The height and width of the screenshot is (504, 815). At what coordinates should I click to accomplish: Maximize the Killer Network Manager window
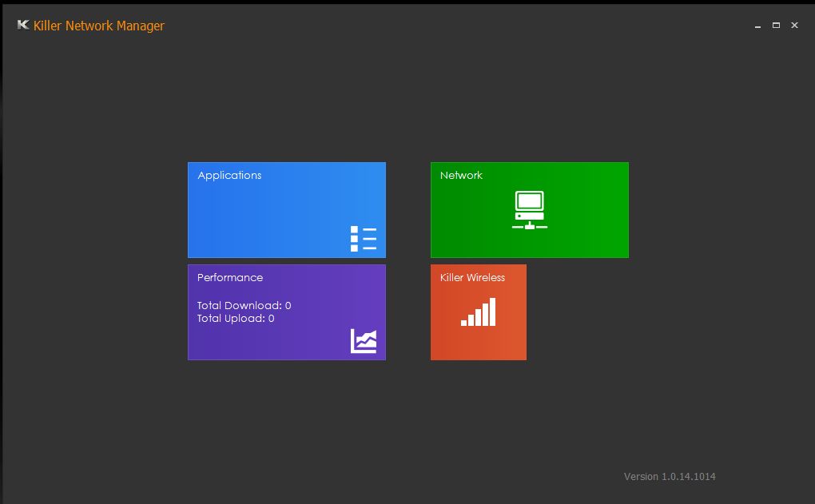[776, 25]
